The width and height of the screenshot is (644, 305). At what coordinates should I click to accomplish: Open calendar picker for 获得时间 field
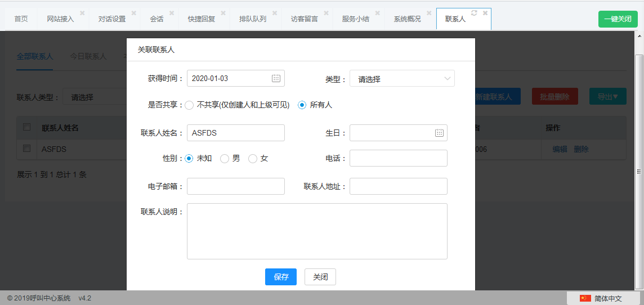point(276,78)
